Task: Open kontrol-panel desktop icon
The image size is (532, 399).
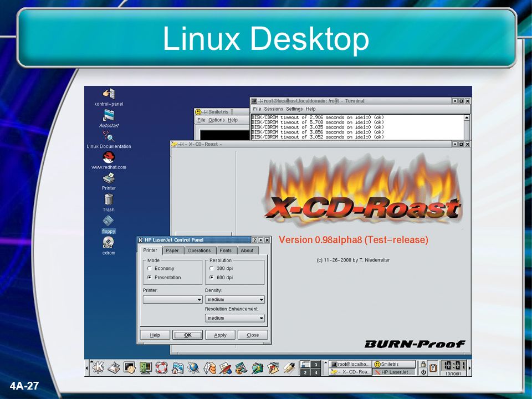Action: click(109, 97)
